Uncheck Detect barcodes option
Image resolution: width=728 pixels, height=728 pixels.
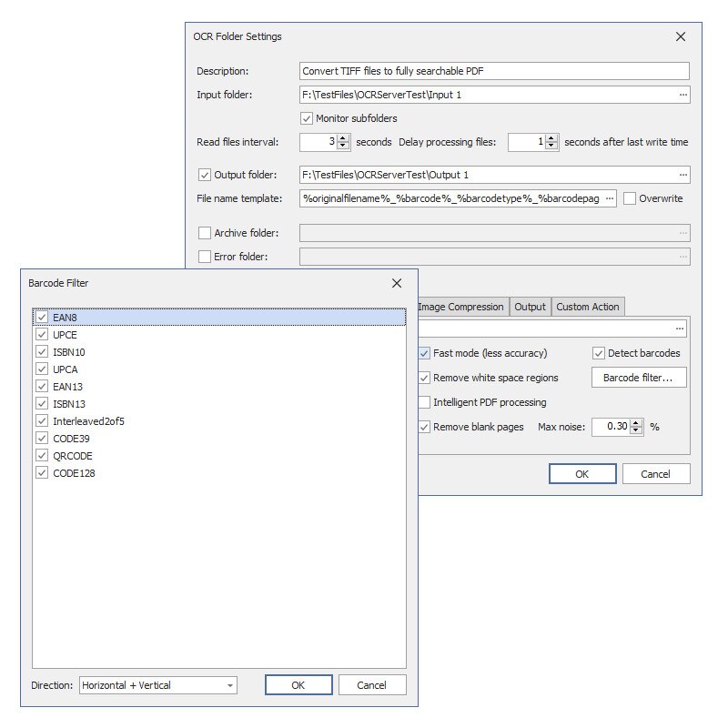pos(599,353)
